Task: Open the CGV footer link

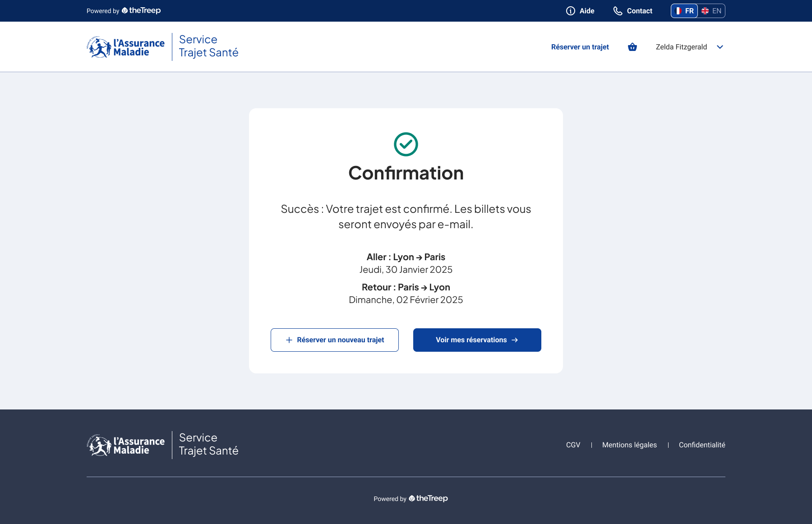Action: (573, 445)
